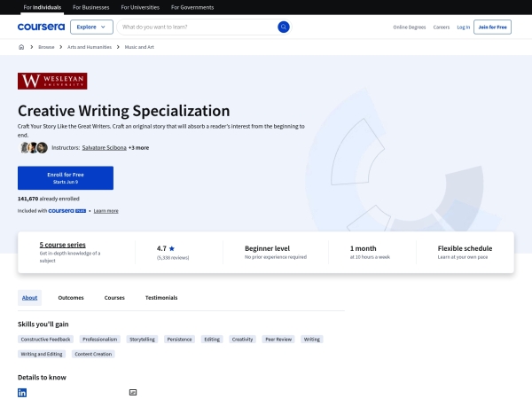Click the assessment icon under Details to know
The width and height of the screenshot is (532, 399).
[x=133, y=392]
